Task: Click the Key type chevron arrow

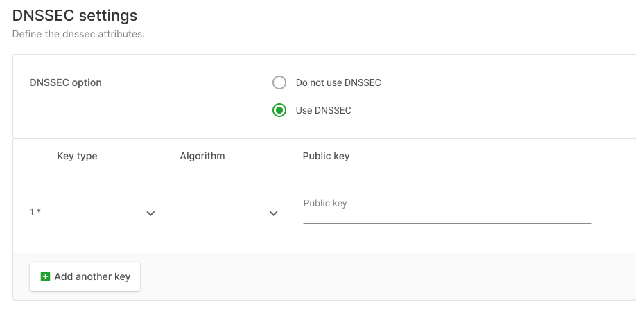Action: [x=150, y=213]
